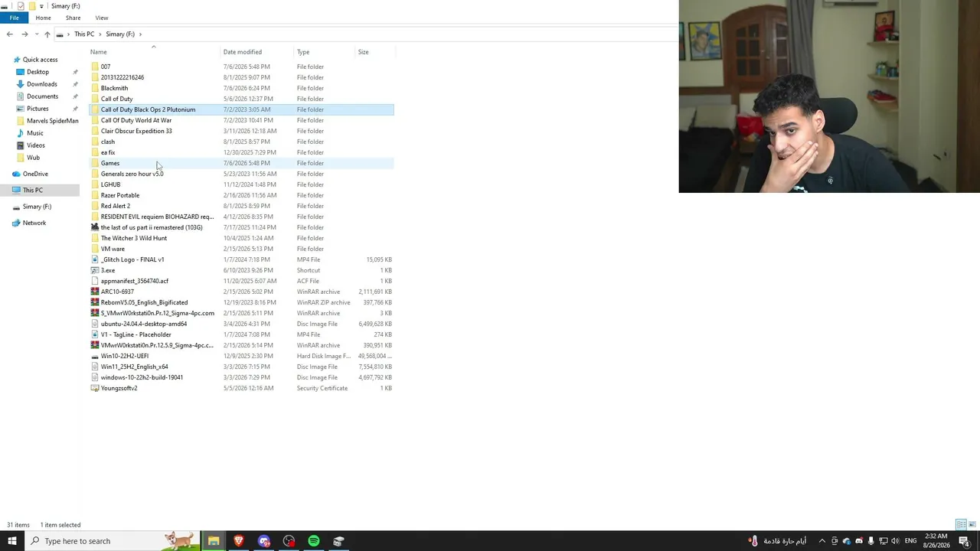Click the New folder quick access icon
The image size is (980, 551).
pyautogui.click(x=32, y=6)
